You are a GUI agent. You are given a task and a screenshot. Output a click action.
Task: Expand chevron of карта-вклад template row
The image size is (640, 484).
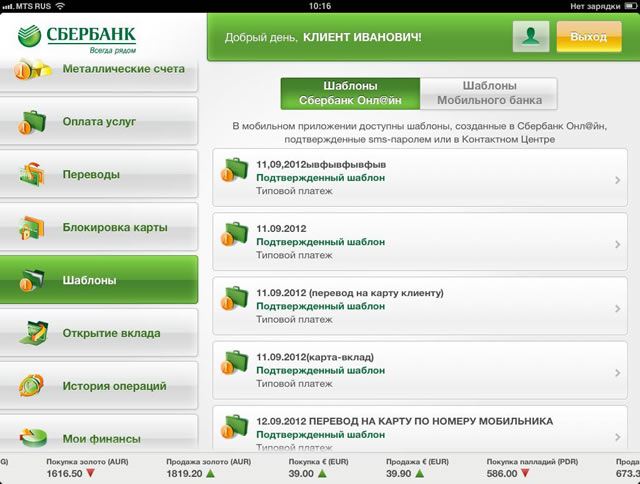[x=618, y=373]
